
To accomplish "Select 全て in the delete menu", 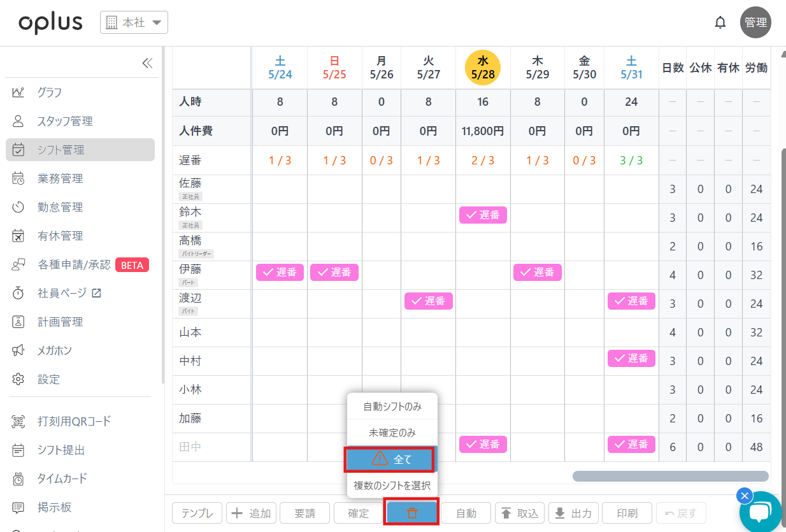I will click(x=392, y=459).
